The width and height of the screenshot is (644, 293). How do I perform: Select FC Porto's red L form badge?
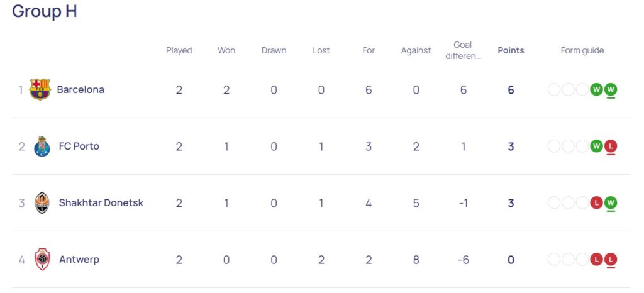[611, 146]
